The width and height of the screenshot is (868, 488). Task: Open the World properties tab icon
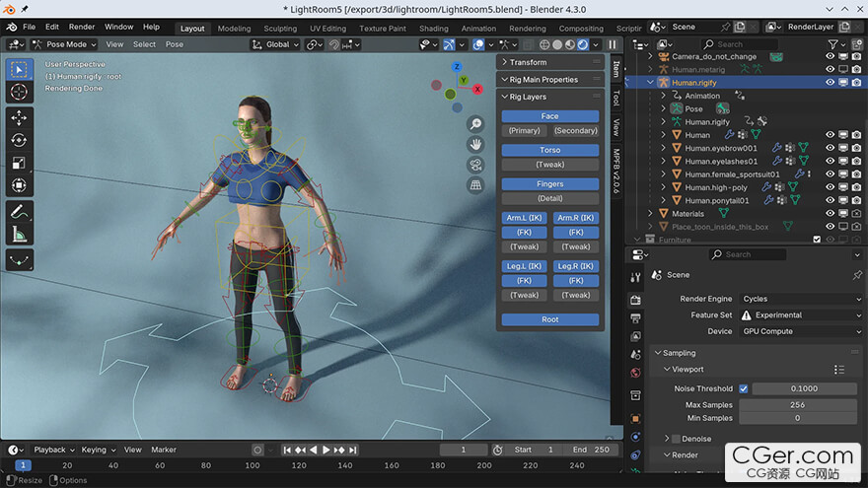(635, 373)
